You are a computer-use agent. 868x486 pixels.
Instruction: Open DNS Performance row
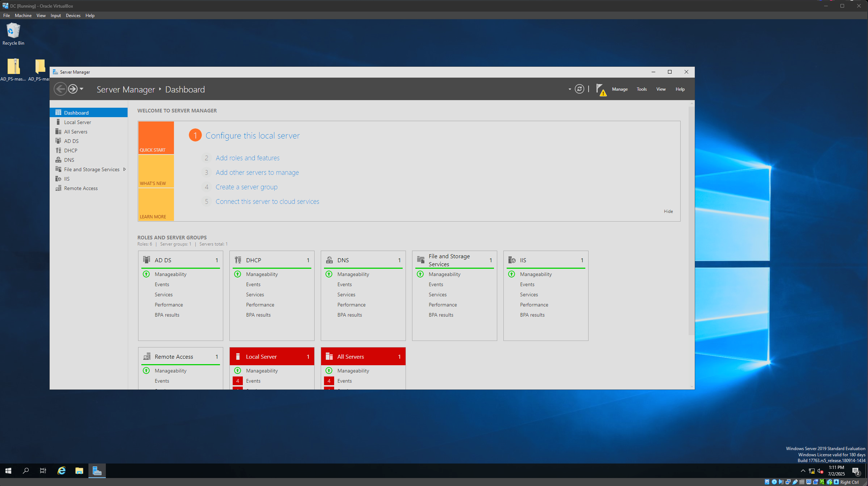(351, 305)
